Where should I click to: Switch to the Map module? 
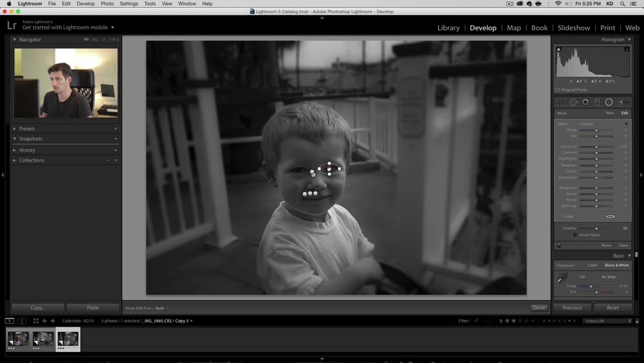[514, 28]
